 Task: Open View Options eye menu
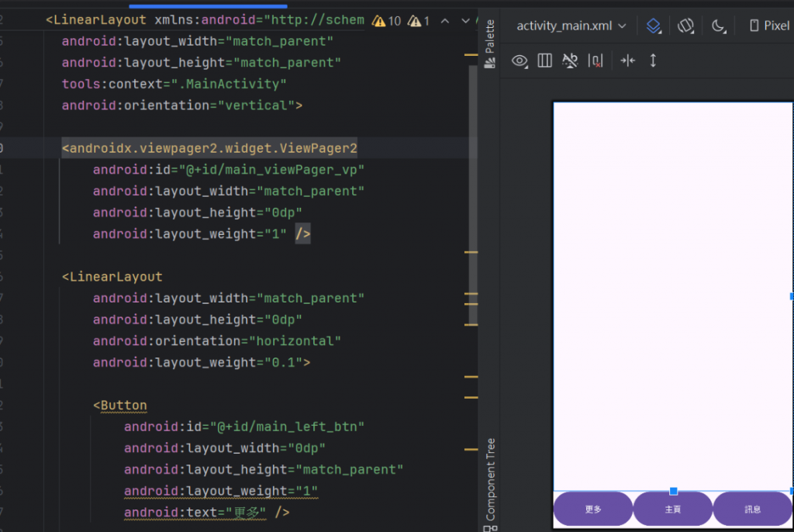[x=520, y=61]
